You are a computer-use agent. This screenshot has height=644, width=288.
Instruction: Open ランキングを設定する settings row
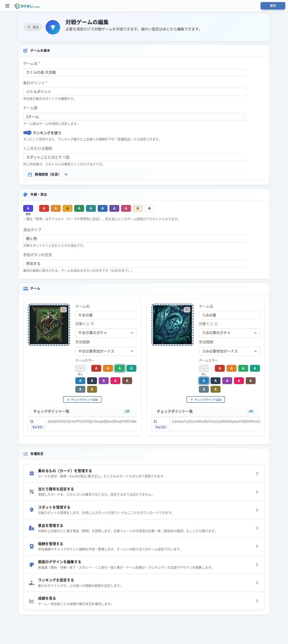(144, 583)
